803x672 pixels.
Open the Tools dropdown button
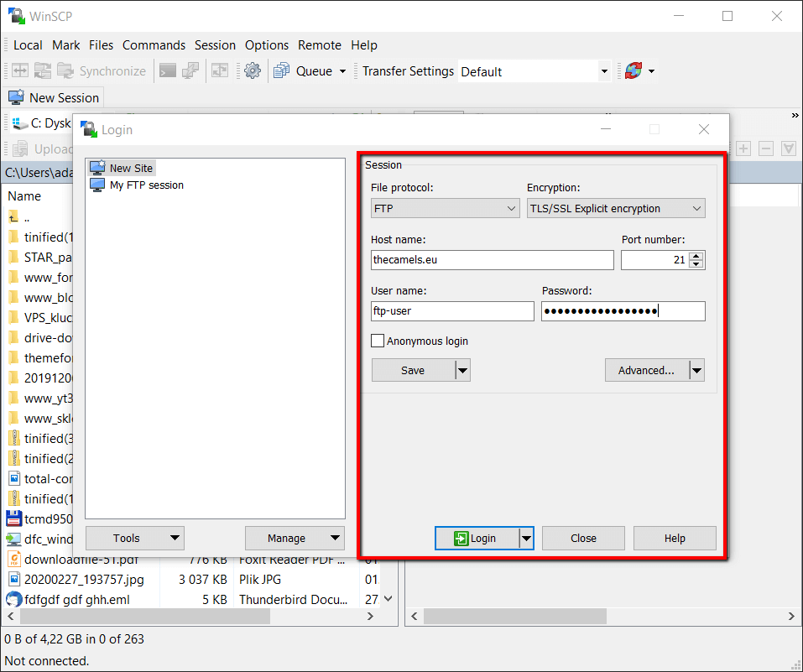click(x=134, y=538)
